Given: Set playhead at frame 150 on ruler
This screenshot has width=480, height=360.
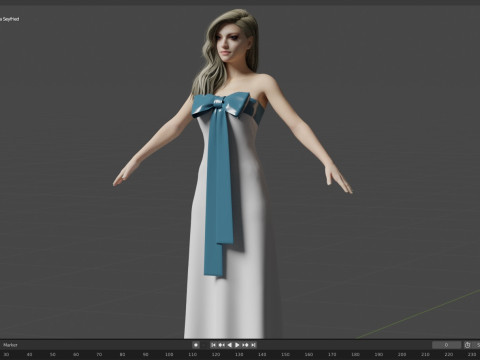Looking at the screenshot, I should pyautogui.click(x=285, y=355).
